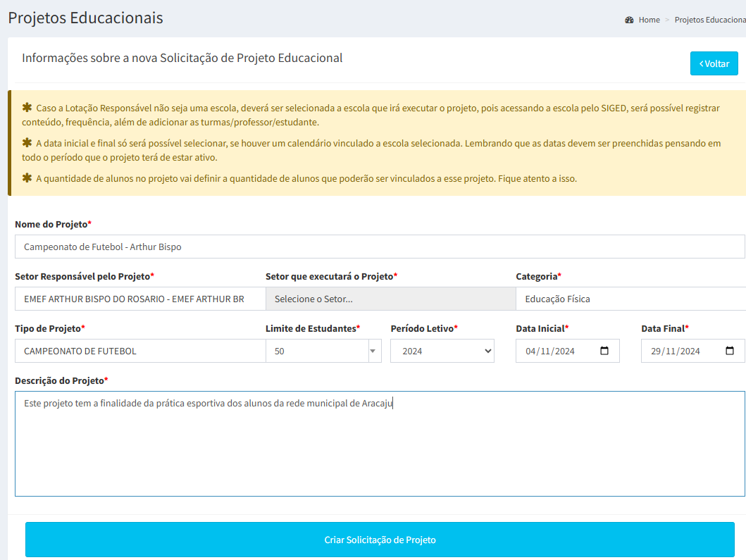
Task: Open the Data Inicial calendar picker icon
Action: tap(604, 351)
